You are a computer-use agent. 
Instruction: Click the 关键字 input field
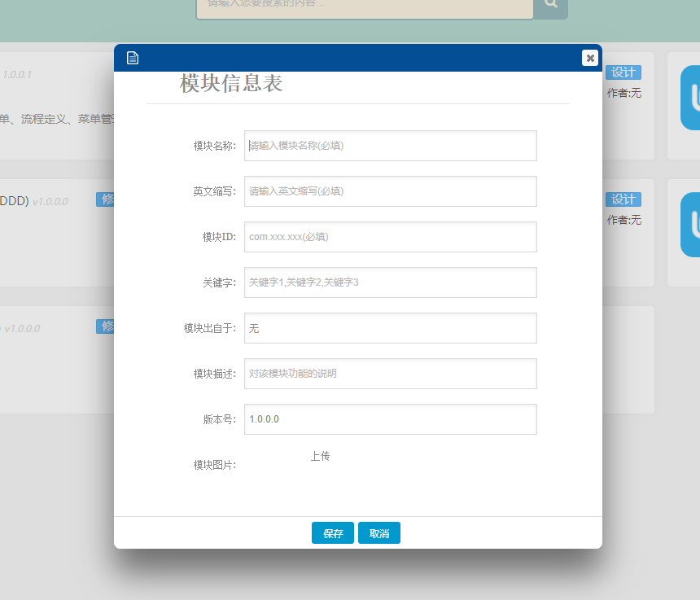click(391, 282)
